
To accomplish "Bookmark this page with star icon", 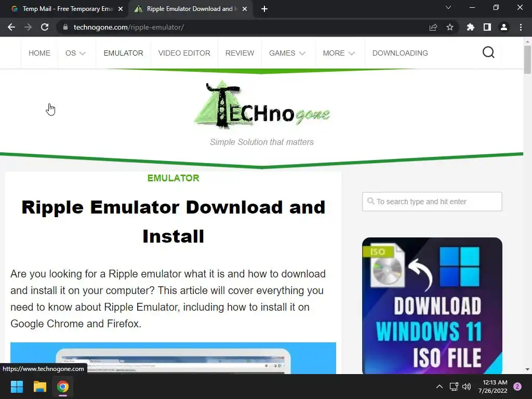I will [450, 27].
